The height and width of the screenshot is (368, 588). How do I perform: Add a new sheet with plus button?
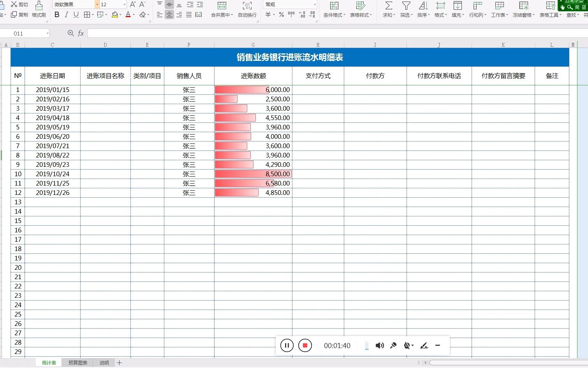click(119, 363)
